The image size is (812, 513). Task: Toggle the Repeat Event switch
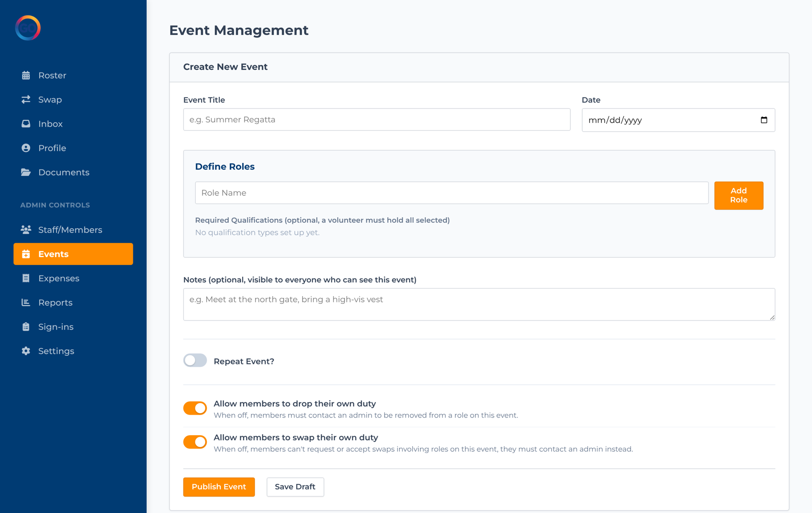click(195, 361)
